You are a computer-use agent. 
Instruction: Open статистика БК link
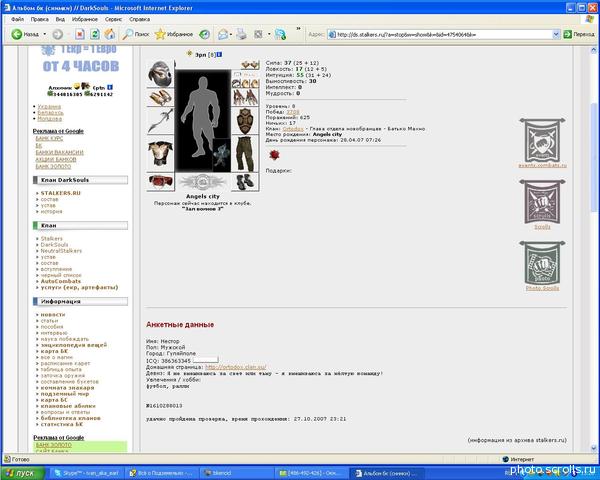62,424
